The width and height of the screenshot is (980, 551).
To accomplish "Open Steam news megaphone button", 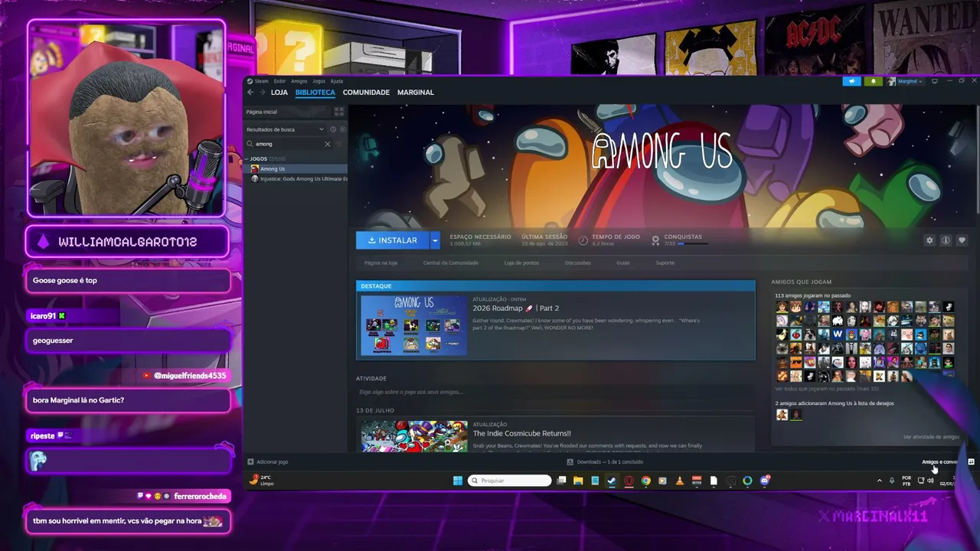I will pyautogui.click(x=851, y=81).
